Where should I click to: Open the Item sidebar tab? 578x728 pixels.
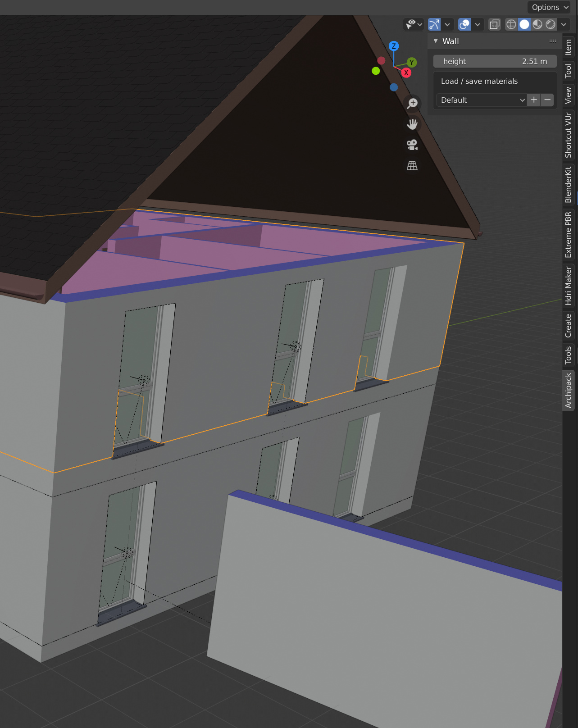tap(569, 47)
